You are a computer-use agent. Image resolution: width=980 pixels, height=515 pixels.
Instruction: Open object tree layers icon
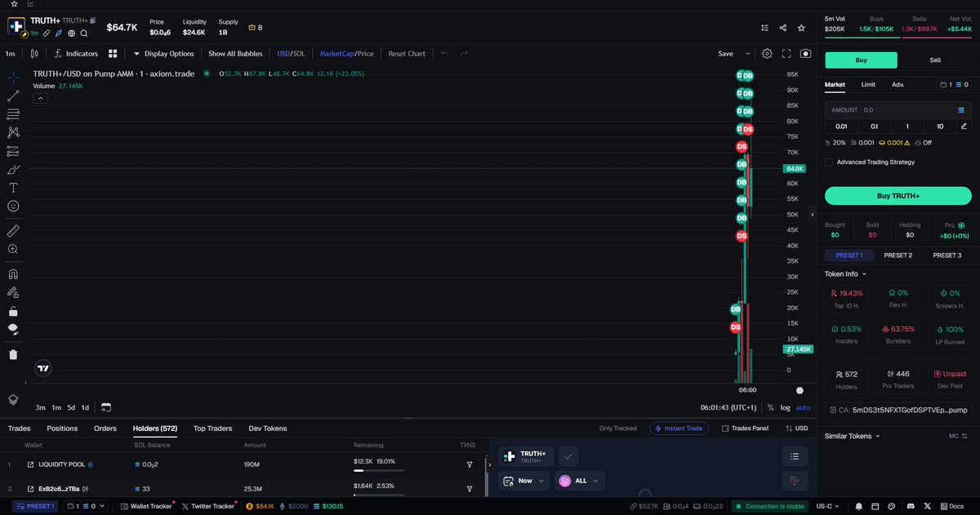coord(13,399)
